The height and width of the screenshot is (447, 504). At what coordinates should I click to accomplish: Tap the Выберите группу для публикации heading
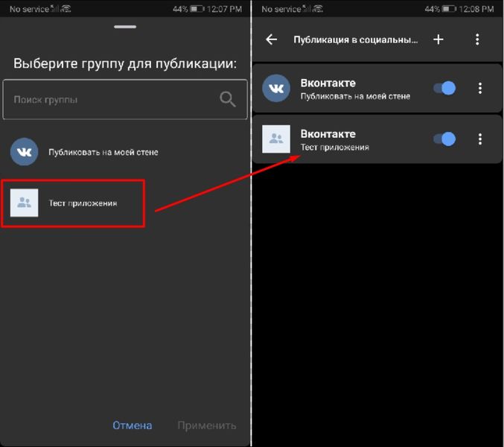tap(125, 63)
